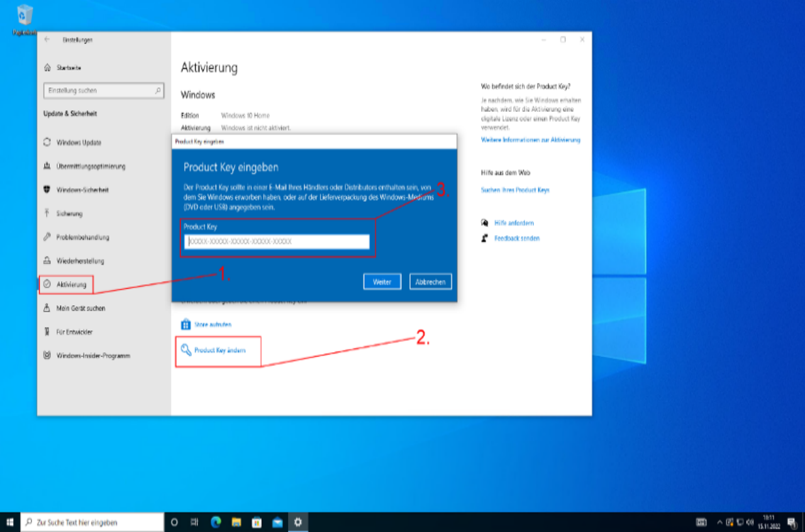Go to Wiederherstellung in the sidebar
The height and width of the screenshot is (532, 805).
pos(80,261)
